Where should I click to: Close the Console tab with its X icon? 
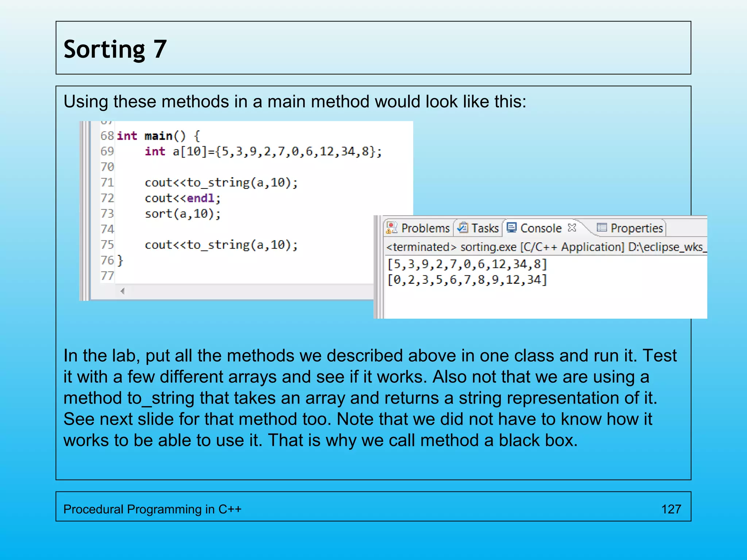tap(572, 227)
